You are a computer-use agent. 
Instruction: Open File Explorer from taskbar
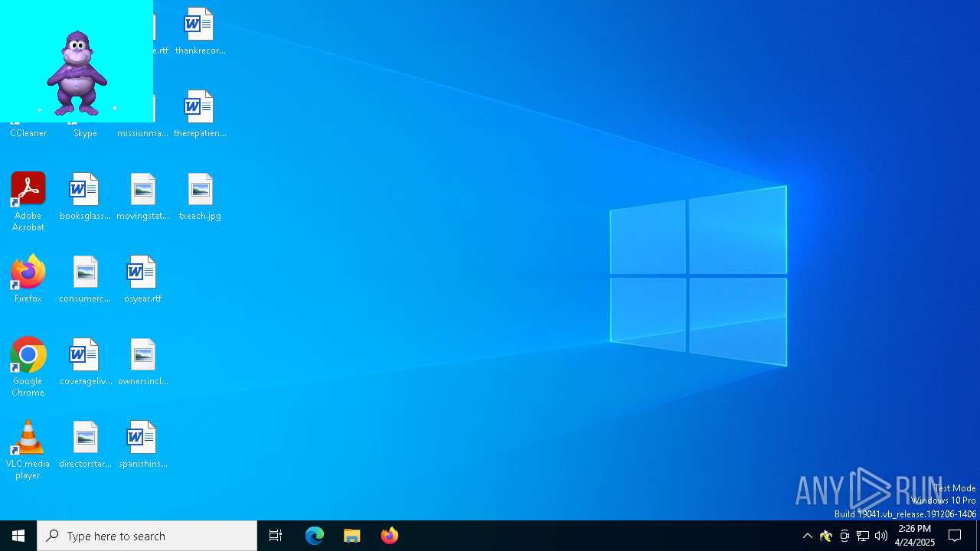point(352,536)
